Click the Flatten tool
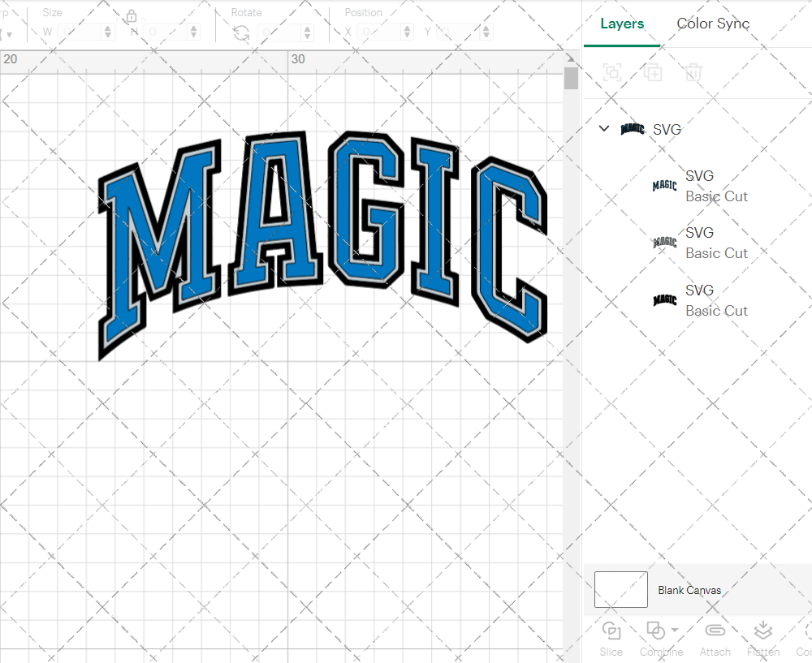This screenshot has height=663, width=812. pos(762,638)
